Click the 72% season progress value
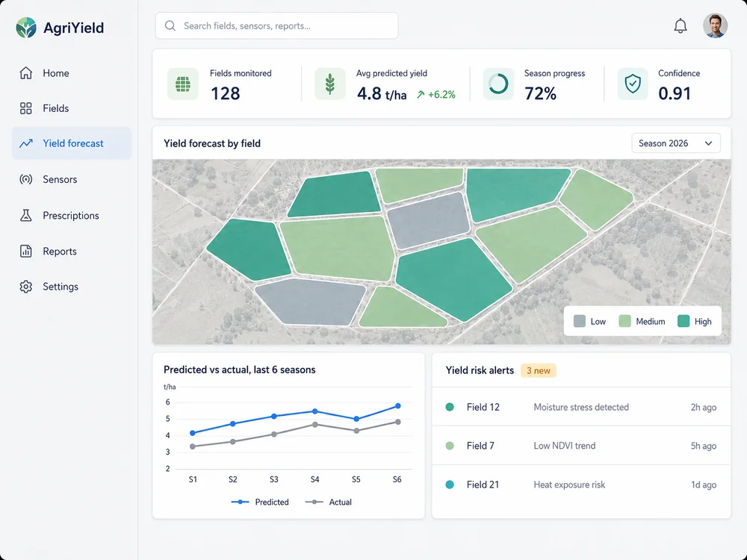Screen dimensions: 747x560 click(x=540, y=93)
